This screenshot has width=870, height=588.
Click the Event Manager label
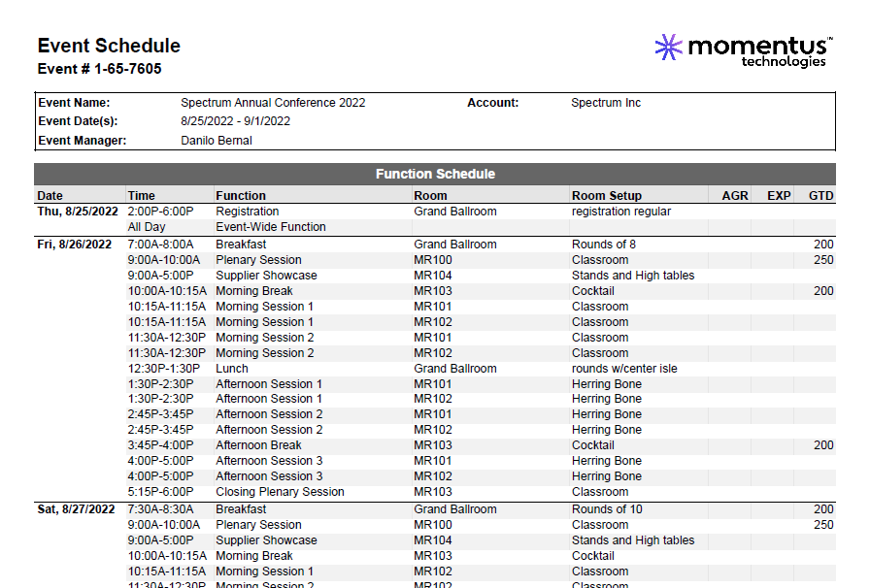coord(83,141)
